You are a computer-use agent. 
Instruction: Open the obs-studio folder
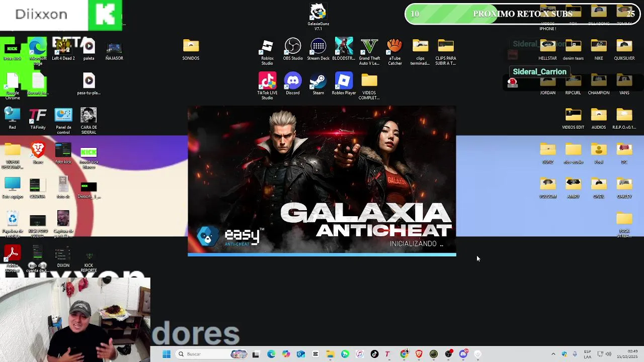tap(573, 153)
